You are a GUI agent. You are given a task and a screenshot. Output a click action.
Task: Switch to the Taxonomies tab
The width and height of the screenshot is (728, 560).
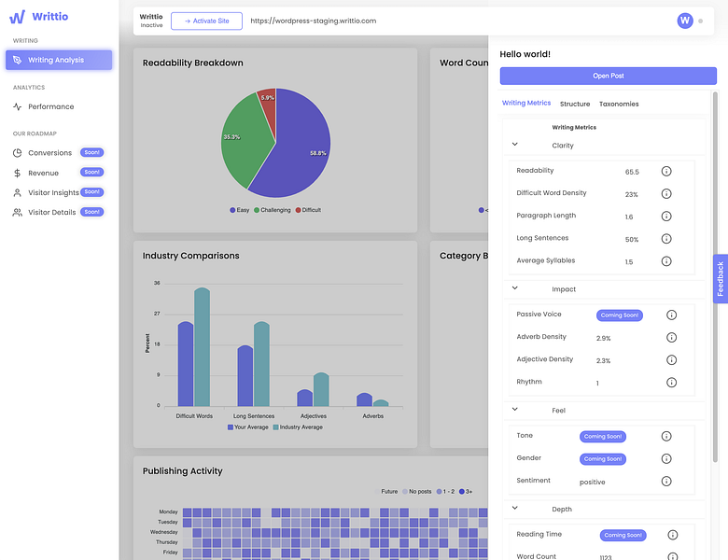coord(619,104)
